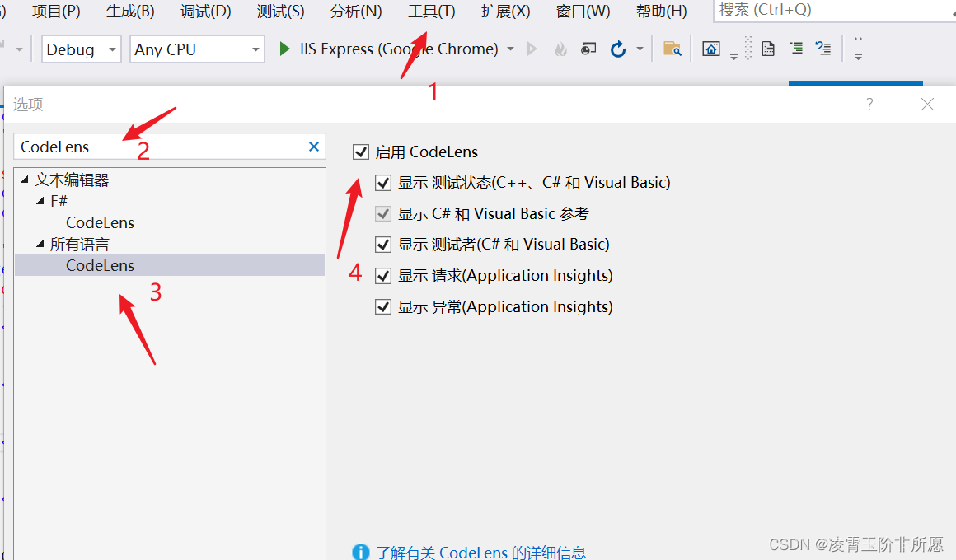Open the 调试(D) menu
The width and height of the screenshot is (956, 560).
(x=204, y=12)
